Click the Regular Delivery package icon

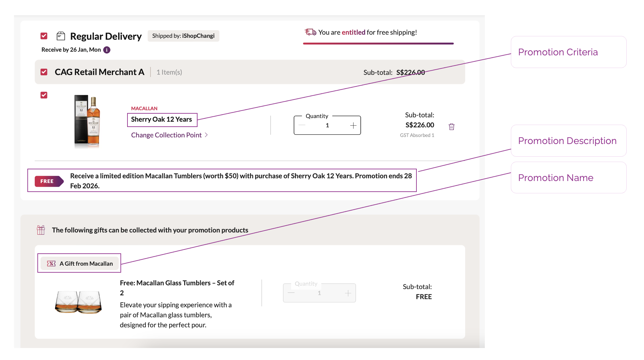click(x=61, y=36)
